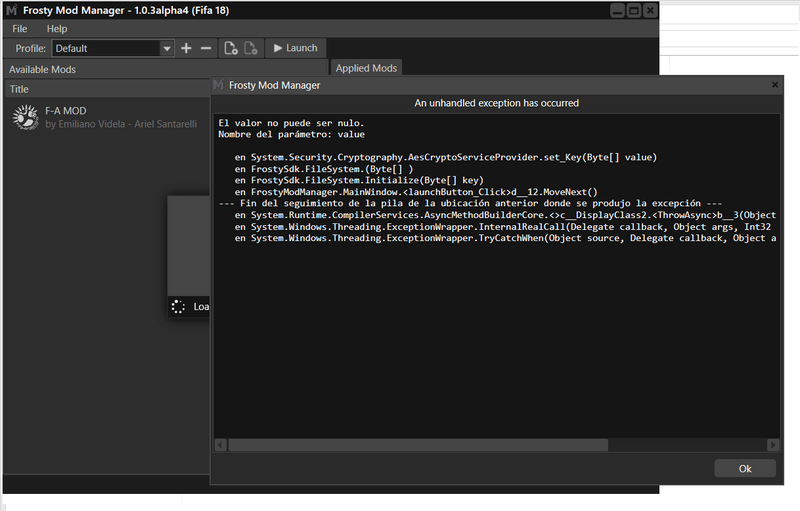
Task: Click the scrollbar left arrow
Action: coord(220,445)
